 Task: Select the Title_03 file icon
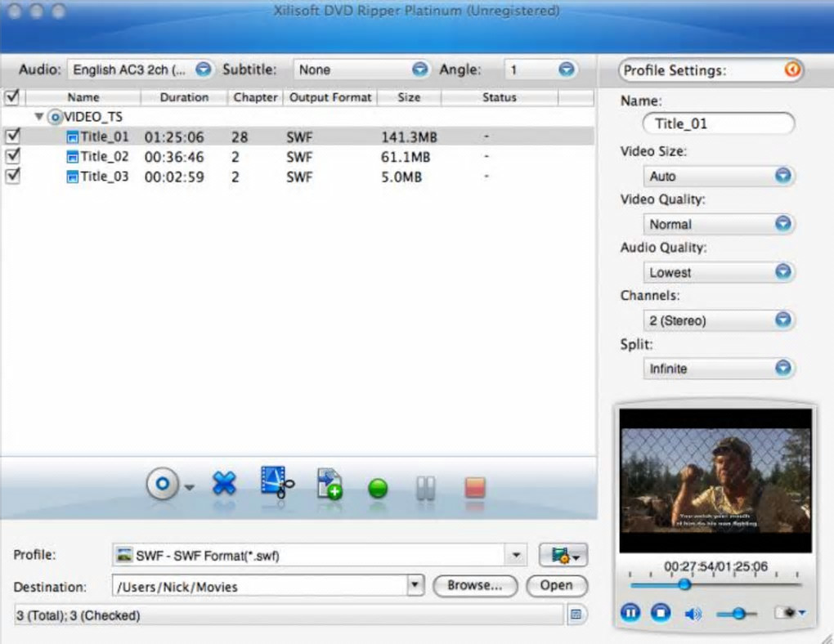[x=72, y=177]
